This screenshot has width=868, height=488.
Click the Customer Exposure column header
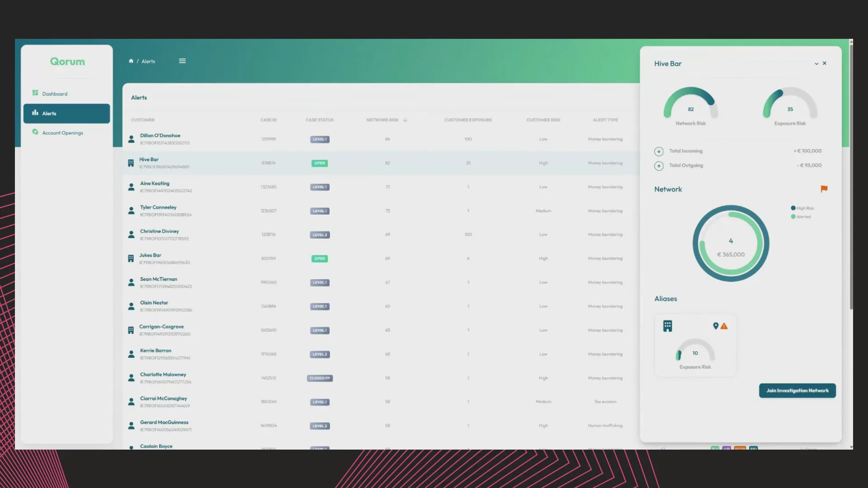(x=468, y=120)
